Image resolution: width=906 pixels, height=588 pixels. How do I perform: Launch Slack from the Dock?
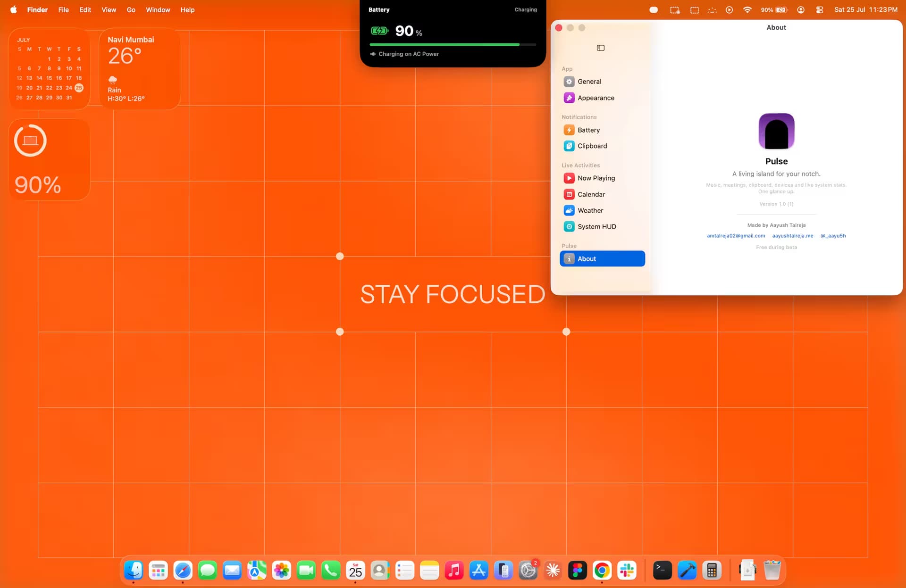pyautogui.click(x=627, y=571)
